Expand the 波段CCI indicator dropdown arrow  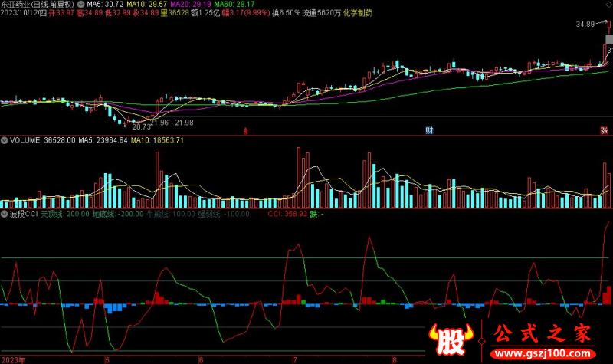5,214
